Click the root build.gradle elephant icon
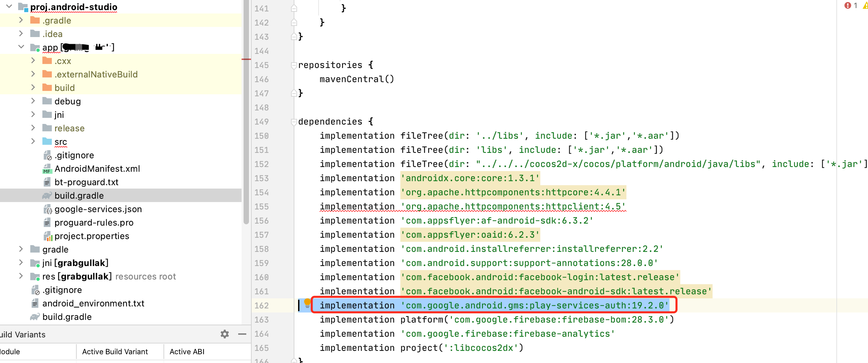Viewport: 868px width, 363px height. [x=35, y=317]
